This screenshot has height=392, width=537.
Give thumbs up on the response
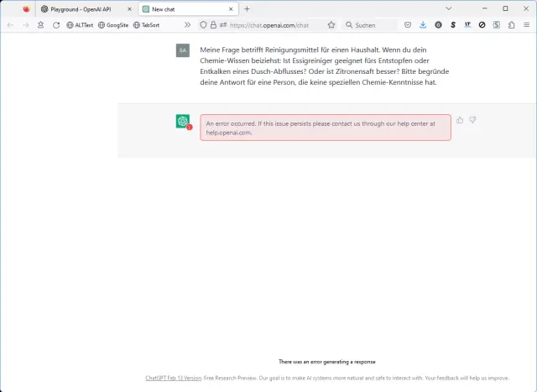click(460, 120)
